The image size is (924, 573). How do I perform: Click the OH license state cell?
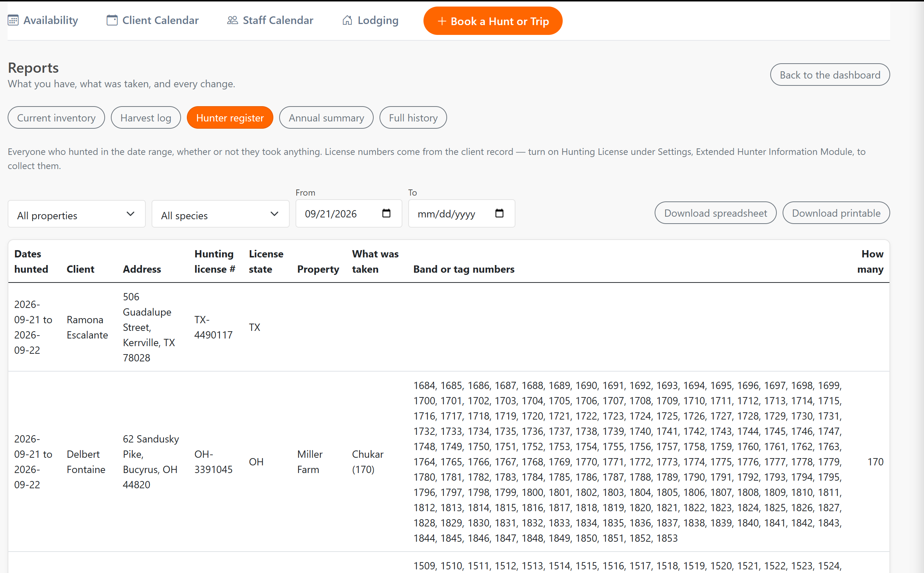(x=256, y=462)
